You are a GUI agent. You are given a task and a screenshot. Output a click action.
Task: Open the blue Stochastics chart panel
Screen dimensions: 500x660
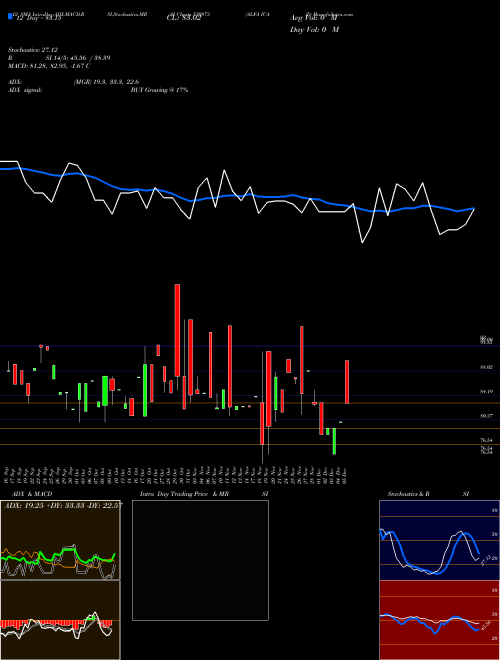pos(439,540)
